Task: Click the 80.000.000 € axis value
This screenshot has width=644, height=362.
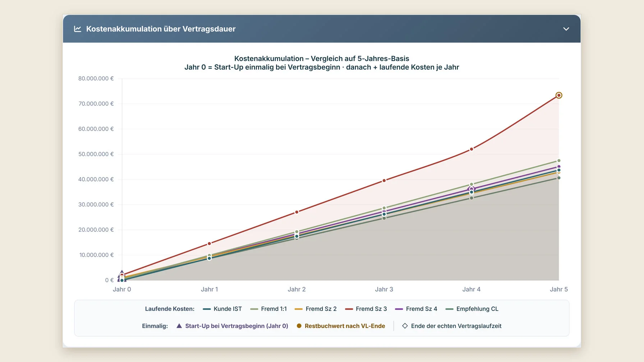Action: [x=96, y=78]
